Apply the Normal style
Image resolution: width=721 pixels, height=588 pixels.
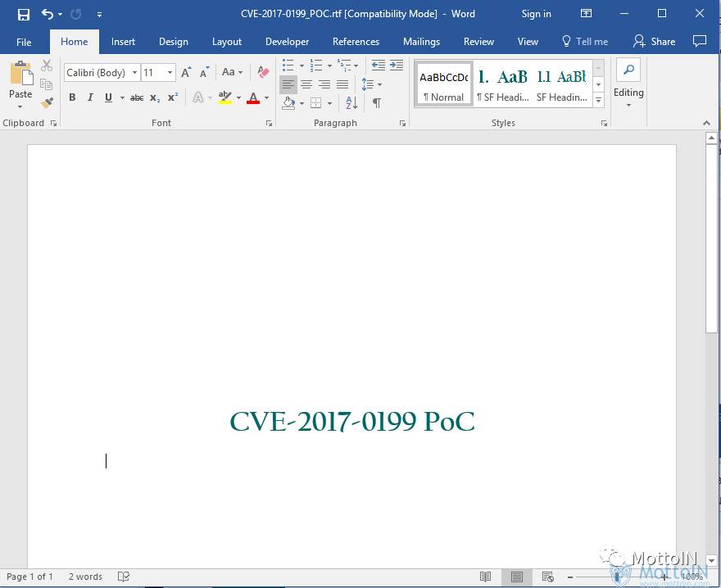pos(444,84)
